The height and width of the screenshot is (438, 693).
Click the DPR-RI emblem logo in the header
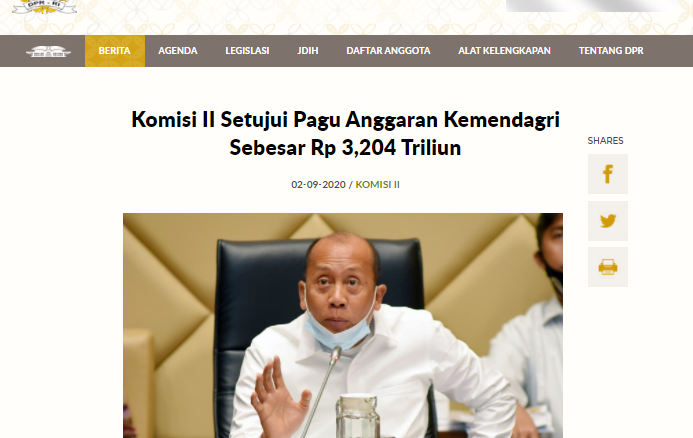point(44,7)
